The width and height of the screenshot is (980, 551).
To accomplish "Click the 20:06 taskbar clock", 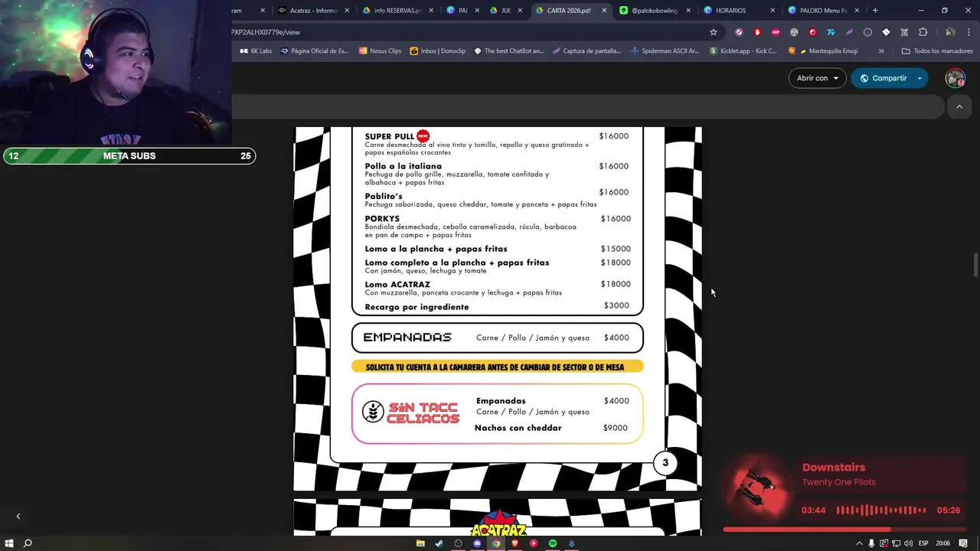I will [943, 543].
